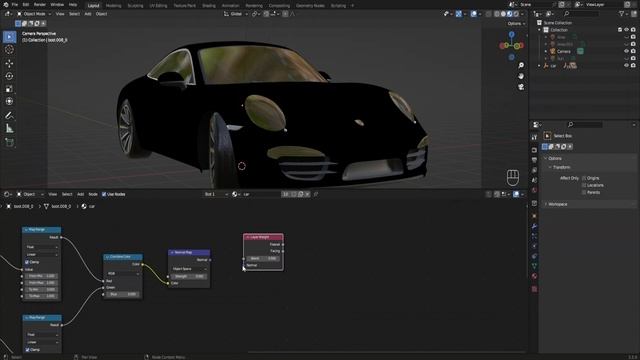Image resolution: width=640 pixels, height=360 pixels.
Task: Open the Global transform orientation dropdown
Action: tap(236, 14)
